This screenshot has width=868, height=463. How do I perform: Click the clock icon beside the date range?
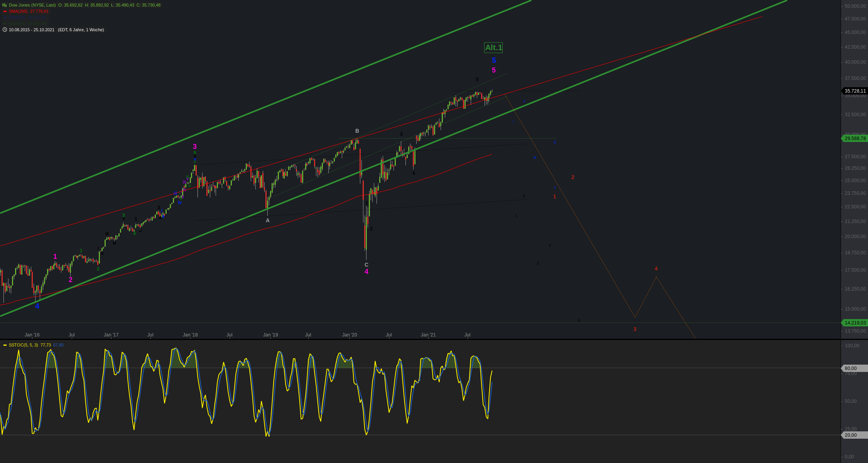5,30
